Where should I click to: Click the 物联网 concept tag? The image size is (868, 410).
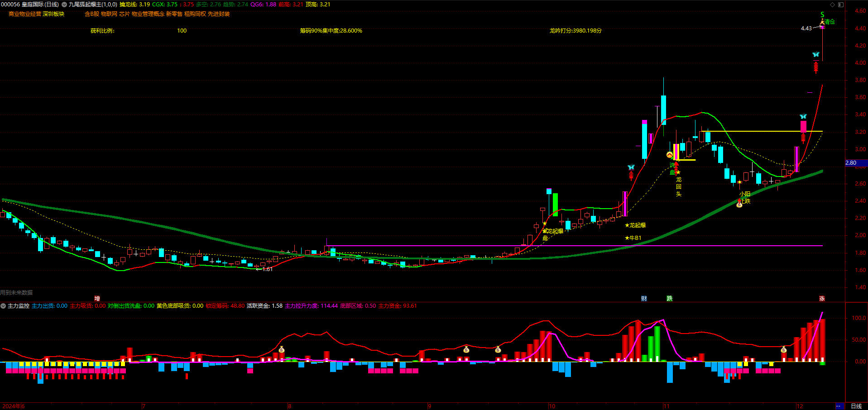(109, 14)
